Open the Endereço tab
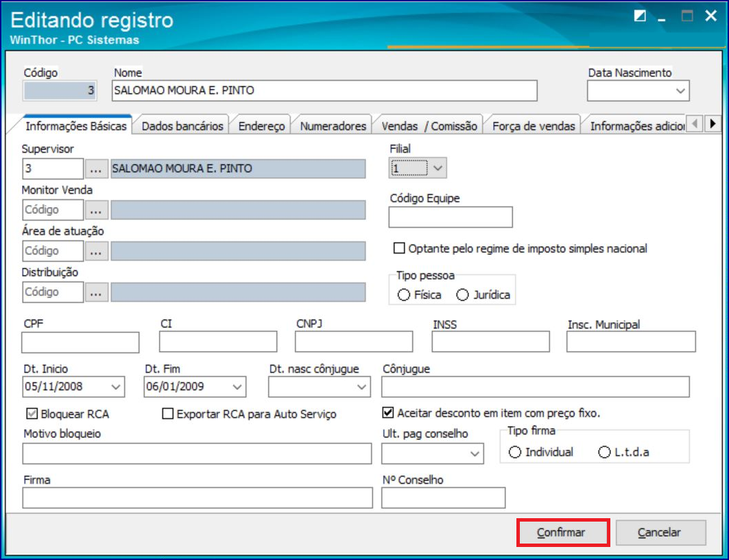 click(x=261, y=126)
